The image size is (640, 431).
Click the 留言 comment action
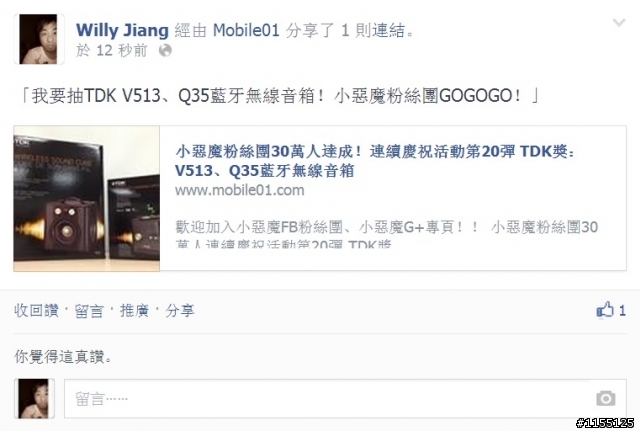click(x=89, y=311)
